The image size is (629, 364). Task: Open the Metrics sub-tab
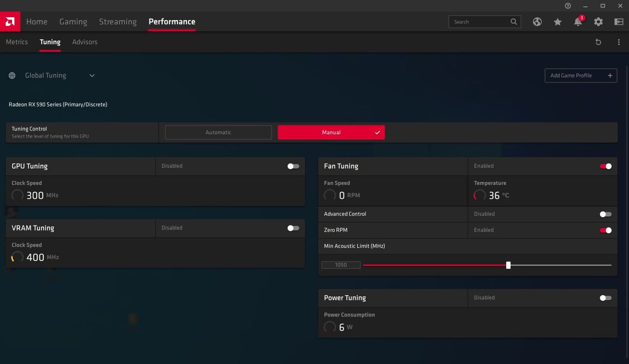click(17, 42)
